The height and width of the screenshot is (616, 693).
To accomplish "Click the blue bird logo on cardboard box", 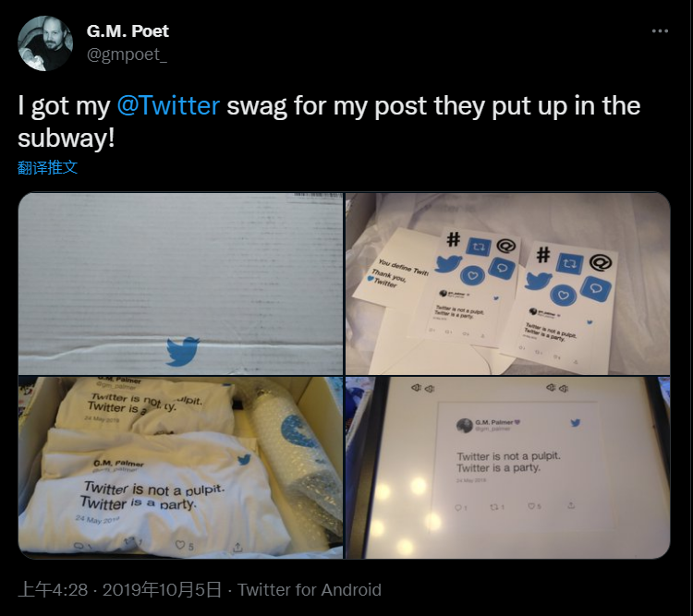I will tap(182, 351).
